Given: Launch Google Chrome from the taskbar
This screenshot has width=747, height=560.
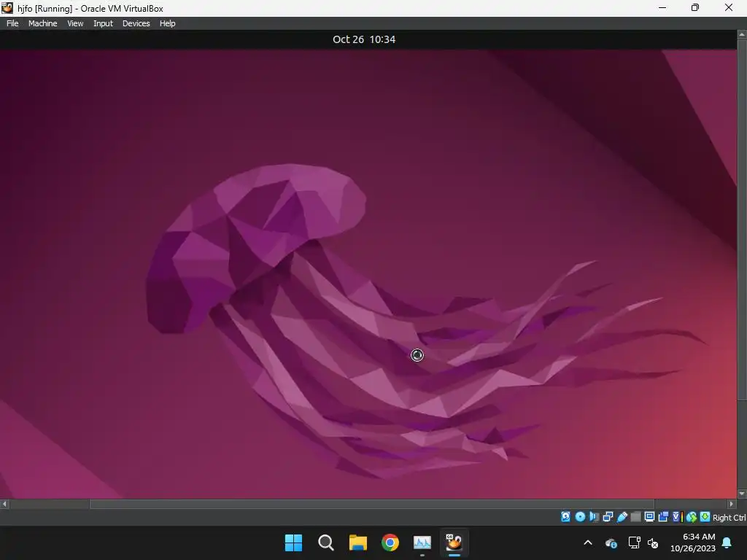Looking at the screenshot, I should point(390,542).
